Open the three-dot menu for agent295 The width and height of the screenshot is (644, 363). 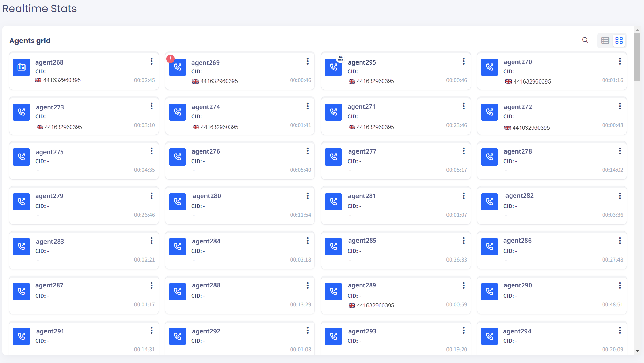click(x=464, y=61)
